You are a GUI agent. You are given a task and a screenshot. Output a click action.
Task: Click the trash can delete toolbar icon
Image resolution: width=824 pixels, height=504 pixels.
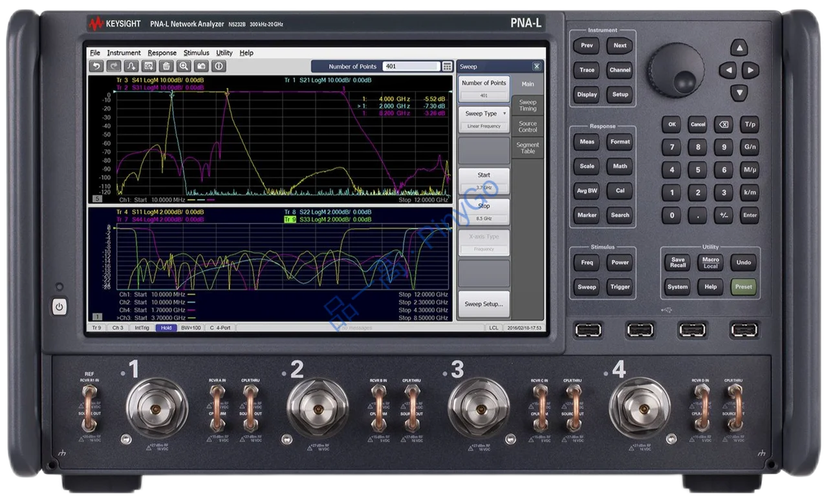click(x=166, y=66)
